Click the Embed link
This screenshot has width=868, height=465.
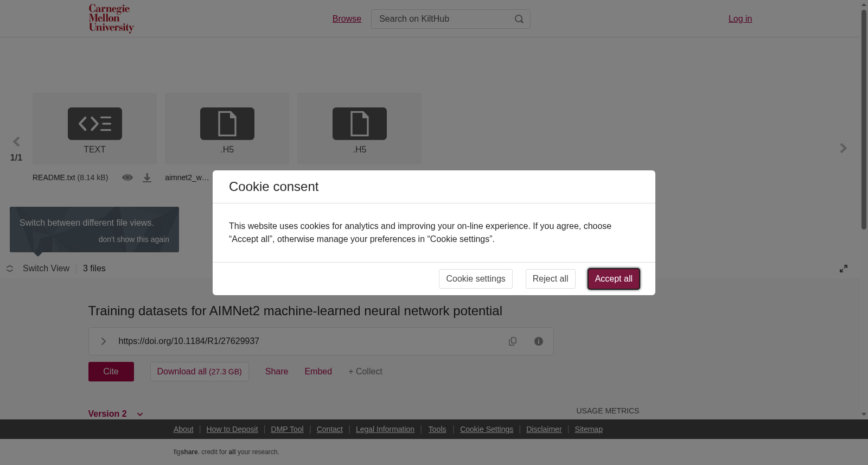(x=318, y=372)
